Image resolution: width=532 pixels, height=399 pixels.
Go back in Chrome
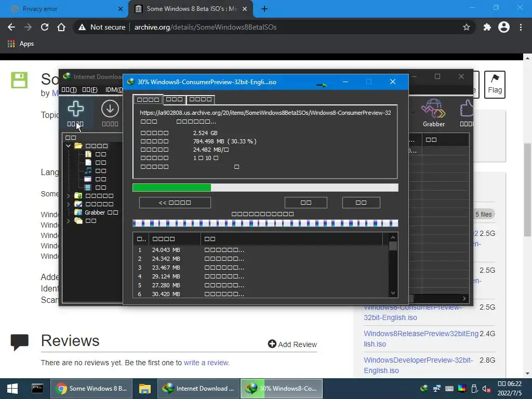click(x=11, y=27)
